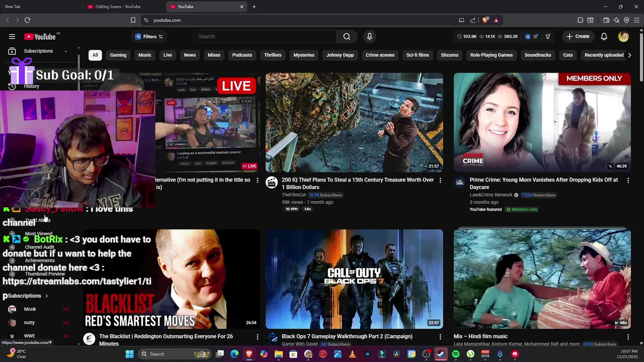Expand the Subscriptions section chevron
Viewport: 644px width, 362px height.
click(x=47, y=296)
